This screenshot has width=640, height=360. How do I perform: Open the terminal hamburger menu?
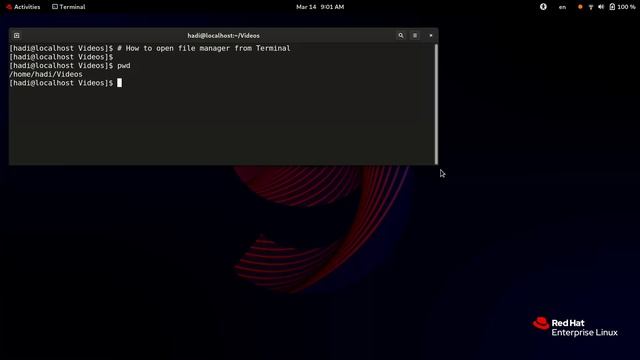pos(415,36)
